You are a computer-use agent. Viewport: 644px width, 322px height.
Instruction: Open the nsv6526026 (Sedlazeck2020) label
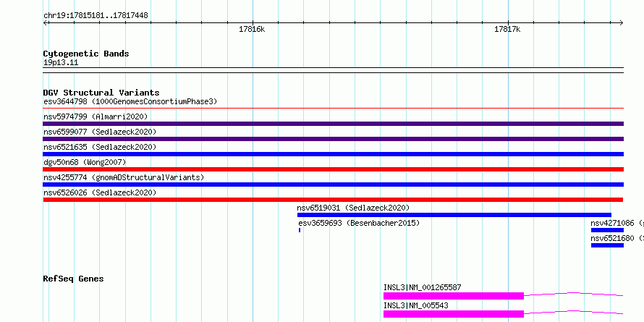point(100,192)
